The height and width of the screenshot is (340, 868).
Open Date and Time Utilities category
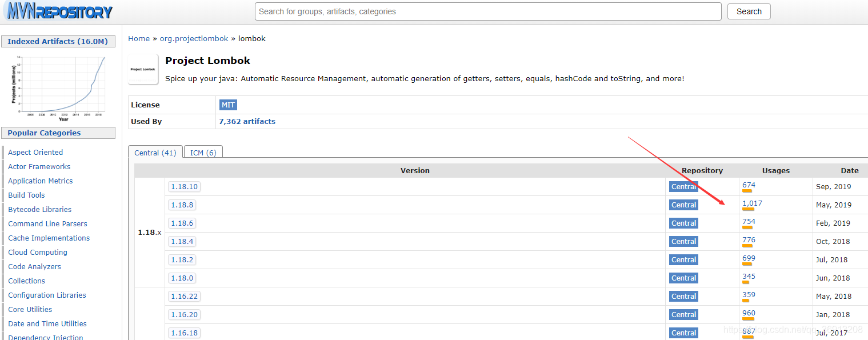coord(47,323)
